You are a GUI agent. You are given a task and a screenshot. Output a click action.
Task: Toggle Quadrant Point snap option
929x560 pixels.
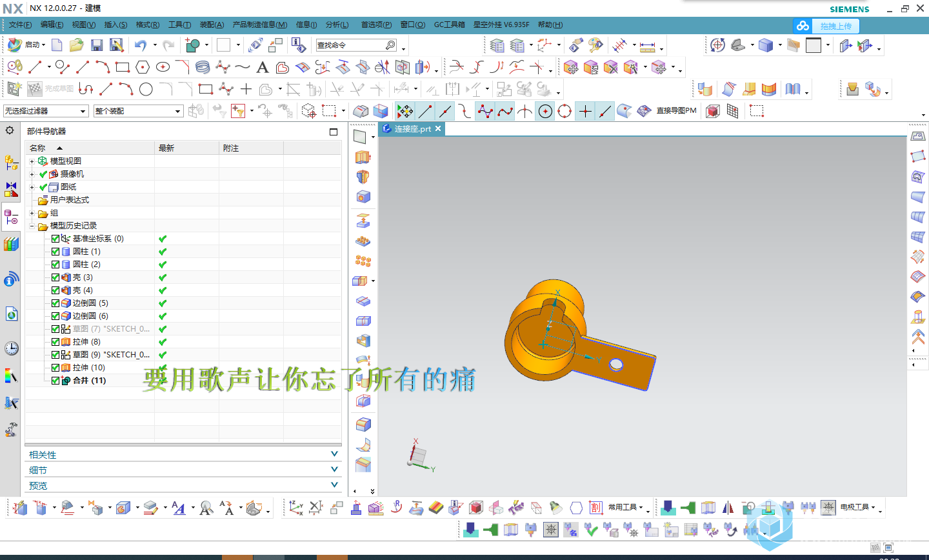[x=564, y=111]
